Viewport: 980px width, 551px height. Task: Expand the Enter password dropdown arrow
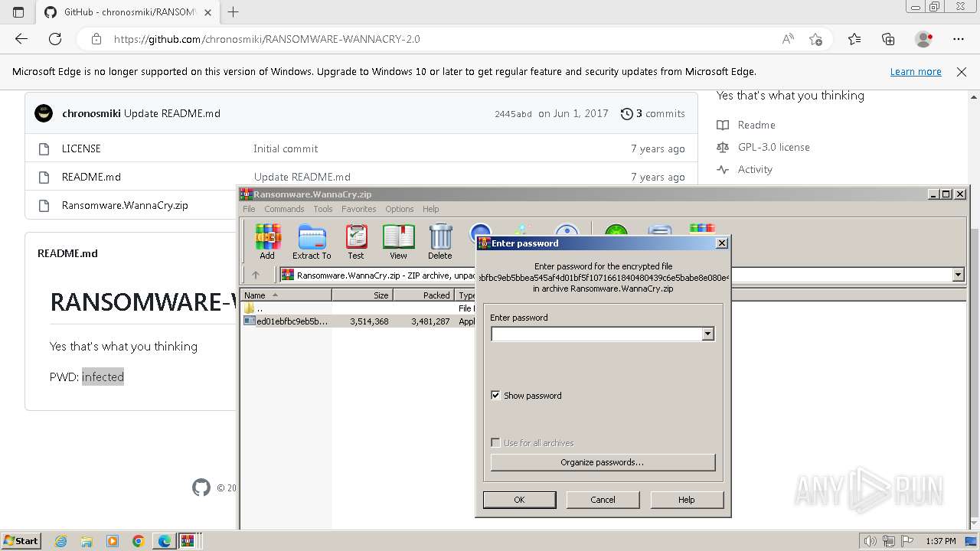(x=708, y=334)
